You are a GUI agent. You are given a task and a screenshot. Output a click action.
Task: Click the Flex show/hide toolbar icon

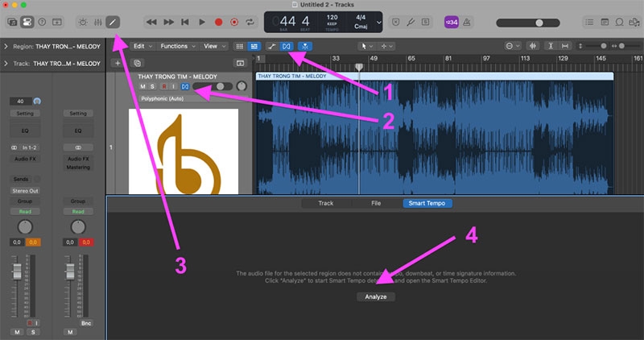[287, 47]
